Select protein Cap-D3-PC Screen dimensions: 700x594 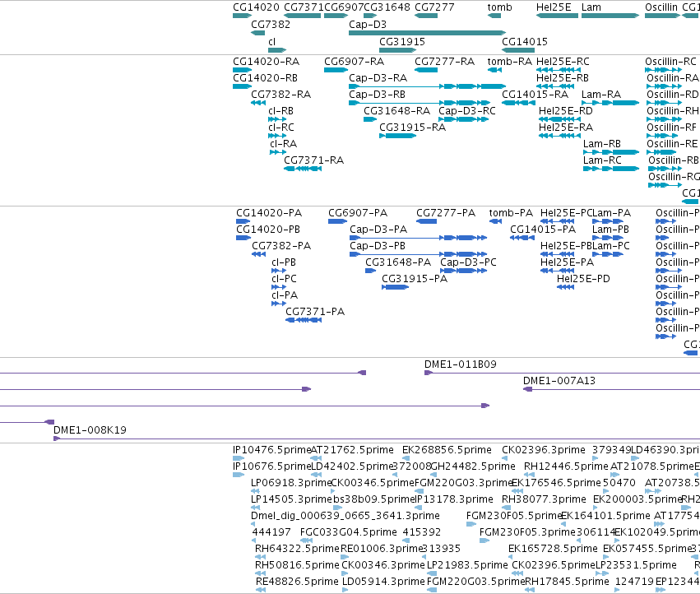(x=464, y=271)
